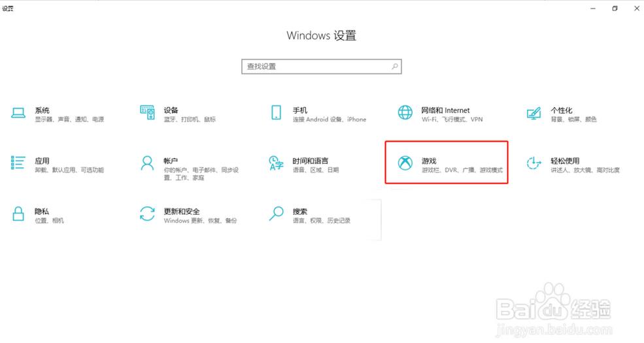The width and height of the screenshot is (644, 343).
Task: Open the System (系统) laptop icon
Action: pos(18,113)
